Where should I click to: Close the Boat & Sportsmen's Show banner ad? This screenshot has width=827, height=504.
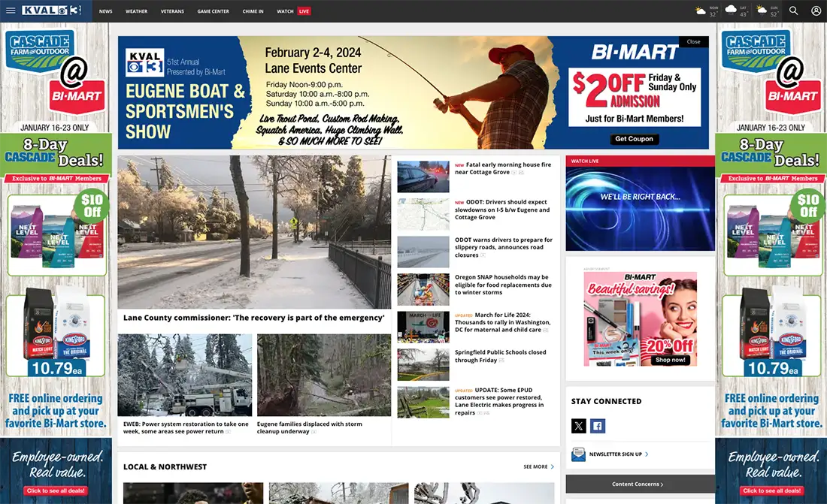(x=694, y=41)
